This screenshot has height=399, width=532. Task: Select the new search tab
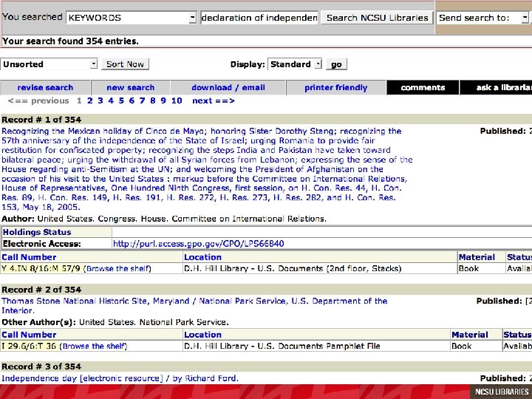[131, 87]
